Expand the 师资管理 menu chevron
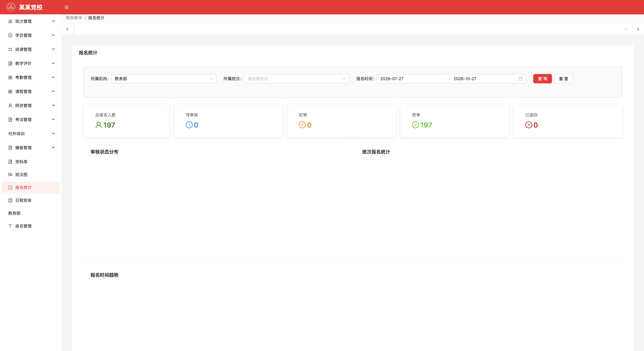Screen dimensions: 644x351 pyautogui.click(x=53, y=105)
